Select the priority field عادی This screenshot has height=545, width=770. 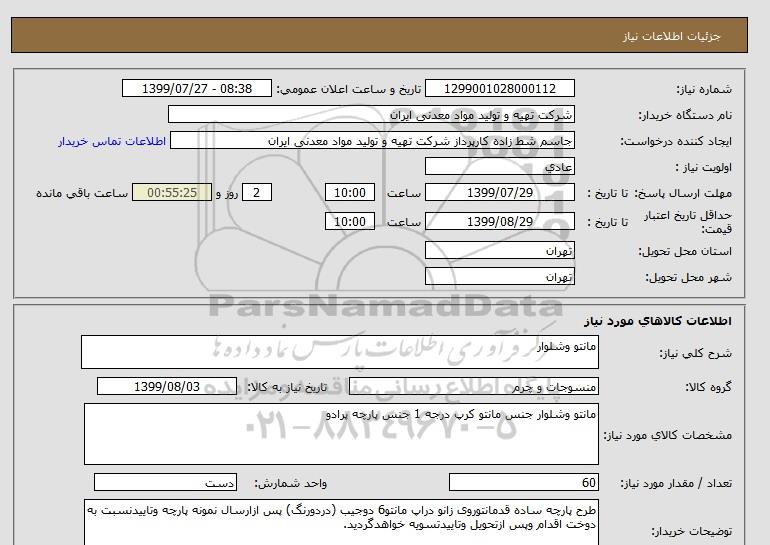499,166
